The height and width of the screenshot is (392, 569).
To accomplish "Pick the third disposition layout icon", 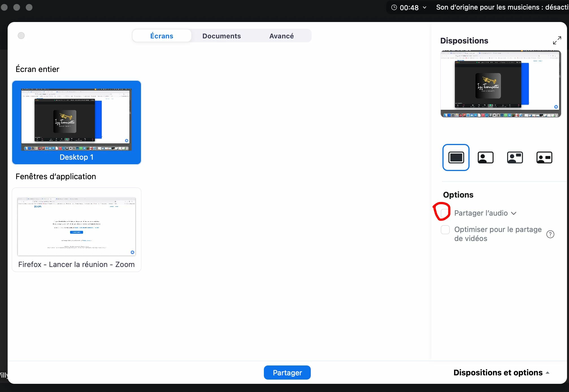I will [x=515, y=157].
